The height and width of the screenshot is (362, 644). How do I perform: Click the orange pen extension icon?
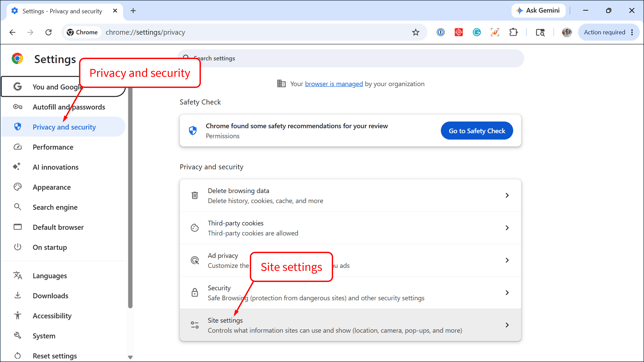point(494,32)
